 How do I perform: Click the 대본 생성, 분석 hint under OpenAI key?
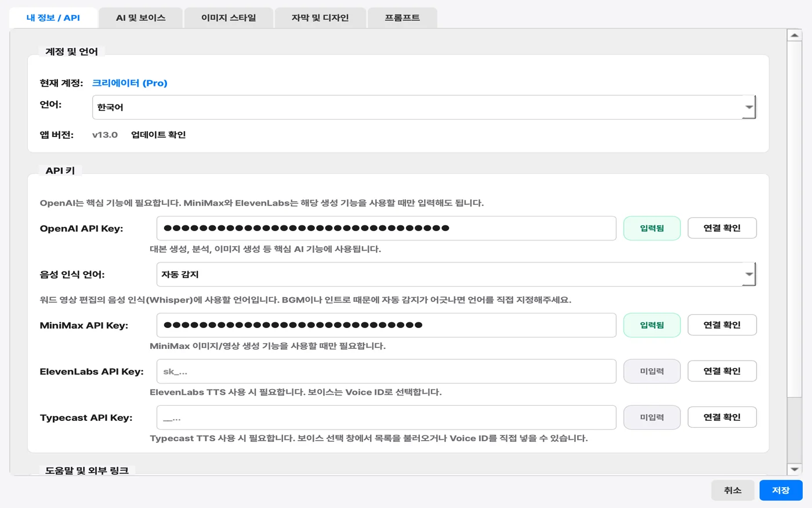pos(266,249)
